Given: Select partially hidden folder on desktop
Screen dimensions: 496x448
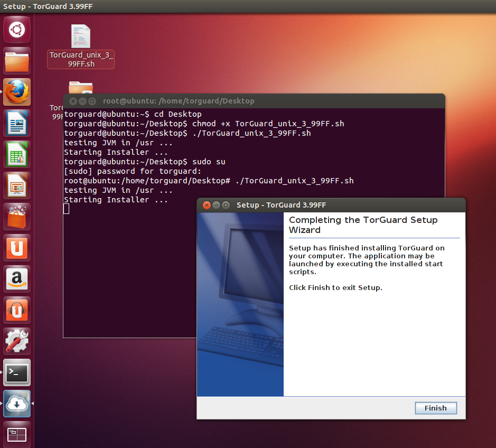Looking at the screenshot, I should click(x=81, y=87).
